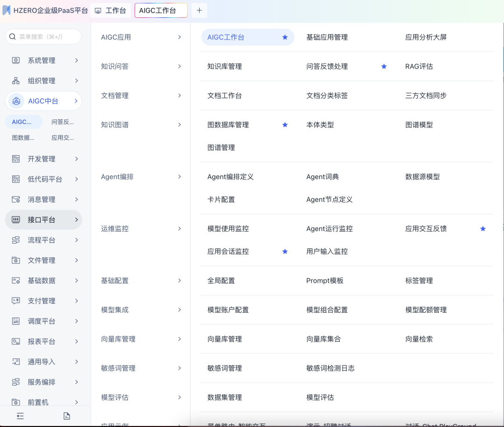This screenshot has width=504, height=427.
Task: Toggle the star next to 问答反馈处理
Action: 384,67
